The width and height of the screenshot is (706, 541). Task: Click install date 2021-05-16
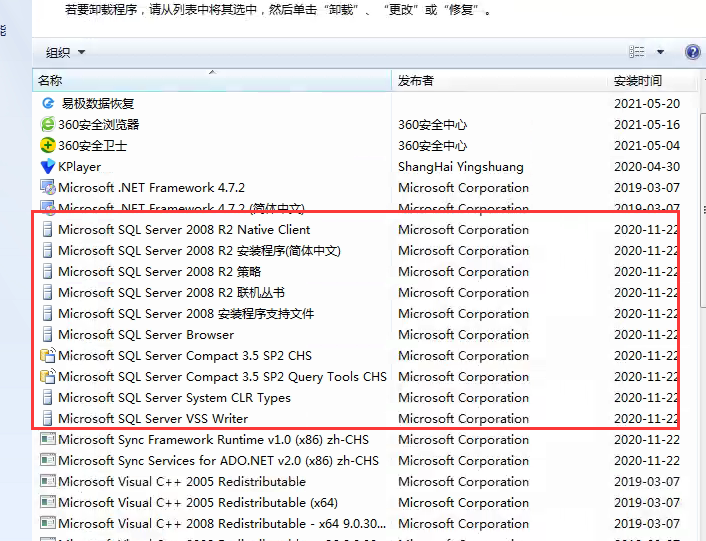tap(647, 124)
